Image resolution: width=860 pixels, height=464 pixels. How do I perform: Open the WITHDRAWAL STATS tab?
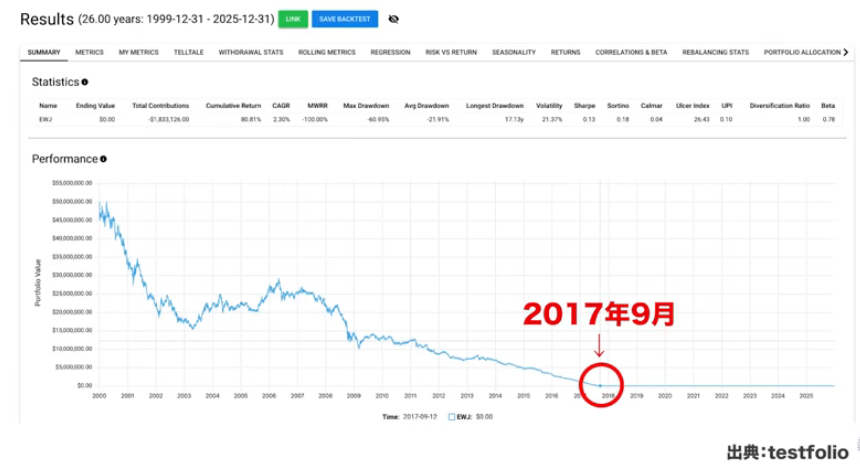(x=251, y=52)
